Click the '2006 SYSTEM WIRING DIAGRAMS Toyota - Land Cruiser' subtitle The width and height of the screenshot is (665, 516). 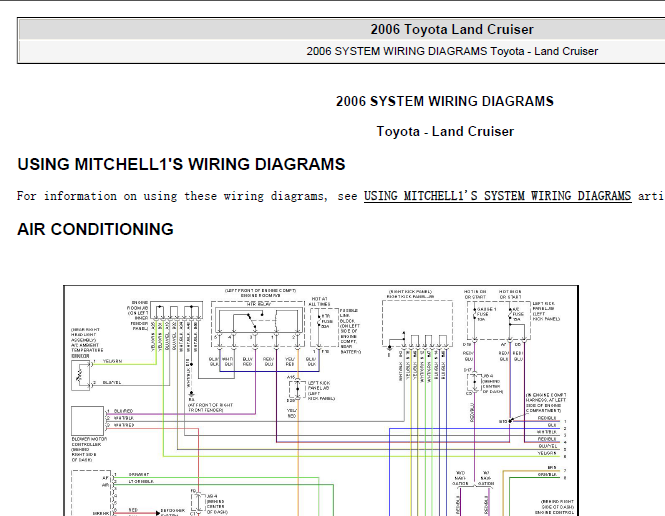tap(452, 51)
